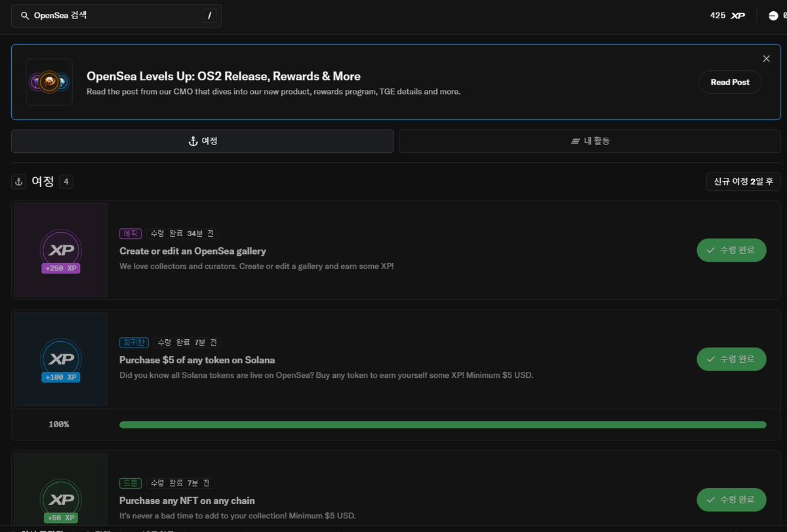Click the +250 XP reward badge
The width and height of the screenshot is (787, 532).
point(61,268)
